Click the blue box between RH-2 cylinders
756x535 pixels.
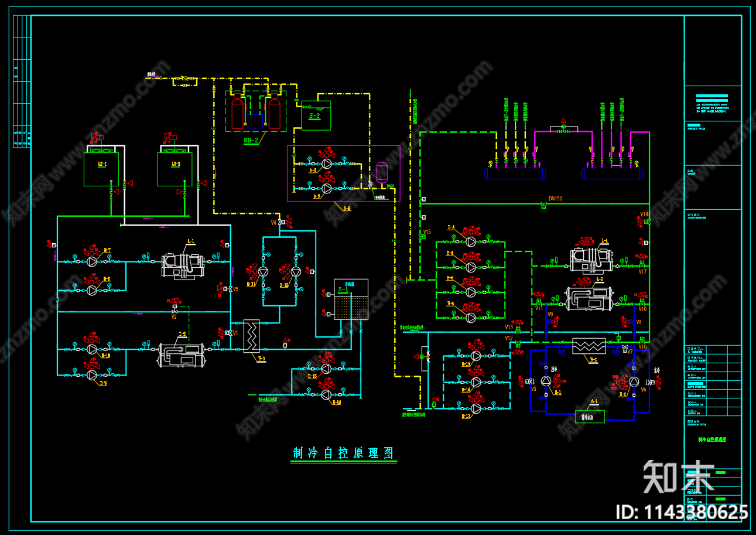coord(255,121)
